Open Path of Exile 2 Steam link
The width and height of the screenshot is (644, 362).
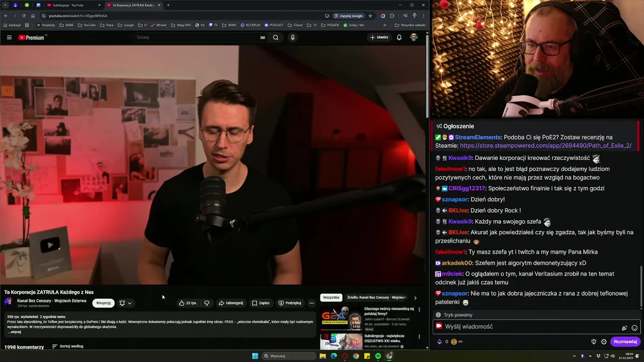(545, 146)
